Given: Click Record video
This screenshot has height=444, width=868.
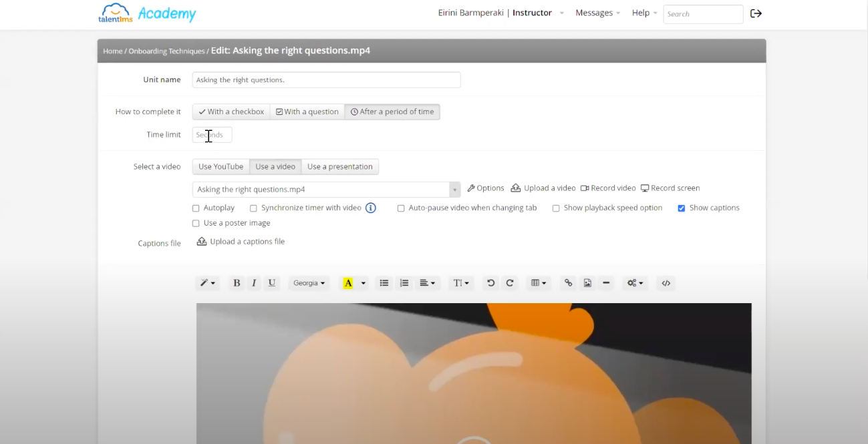Looking at the screenshot, I should (x=608, y=188).
